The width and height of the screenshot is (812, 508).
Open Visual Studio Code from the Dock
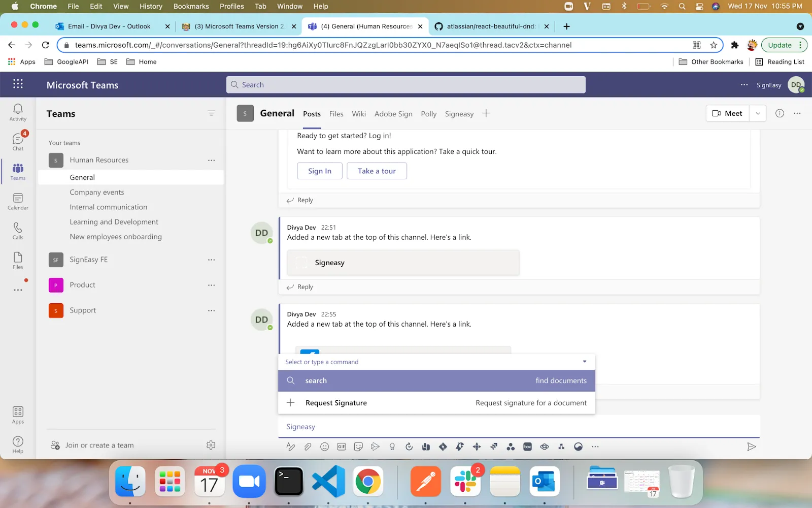(328, 481)
